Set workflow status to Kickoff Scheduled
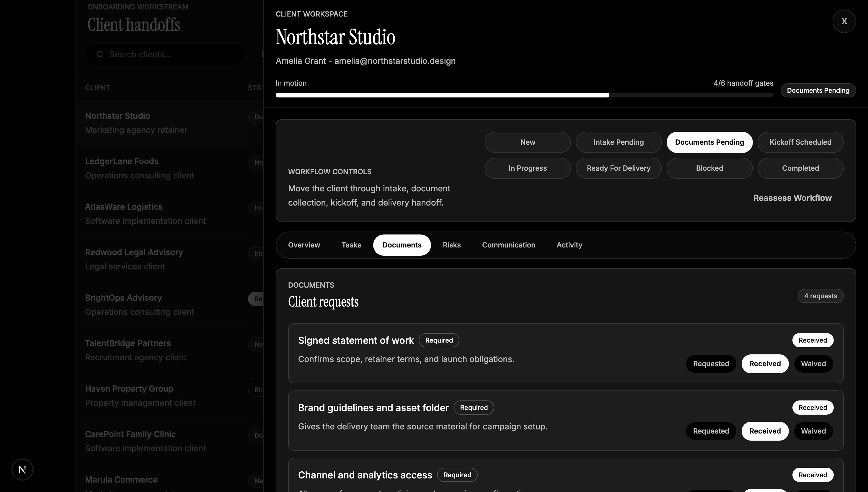The height and width of the screenshot is (492, 868). point(800,142)
